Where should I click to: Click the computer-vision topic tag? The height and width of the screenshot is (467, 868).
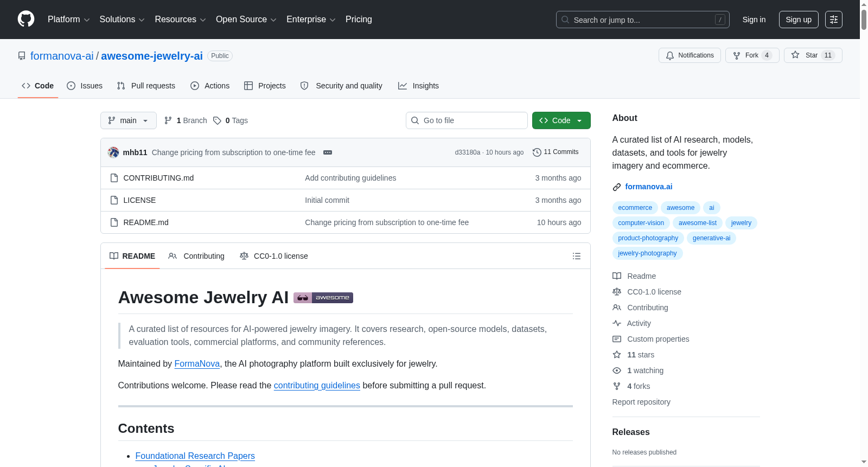point(641,223)
